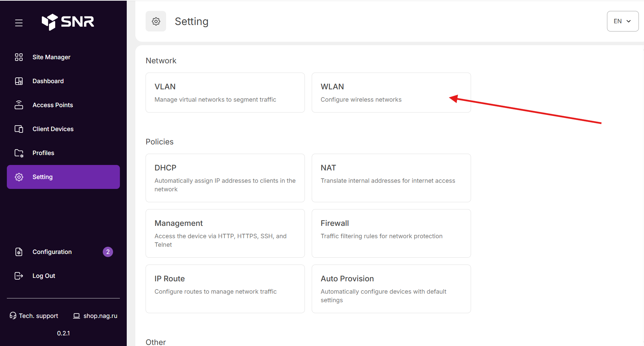Open the Profiles section
The image size is (644, 346).
(x=63, y=153)
